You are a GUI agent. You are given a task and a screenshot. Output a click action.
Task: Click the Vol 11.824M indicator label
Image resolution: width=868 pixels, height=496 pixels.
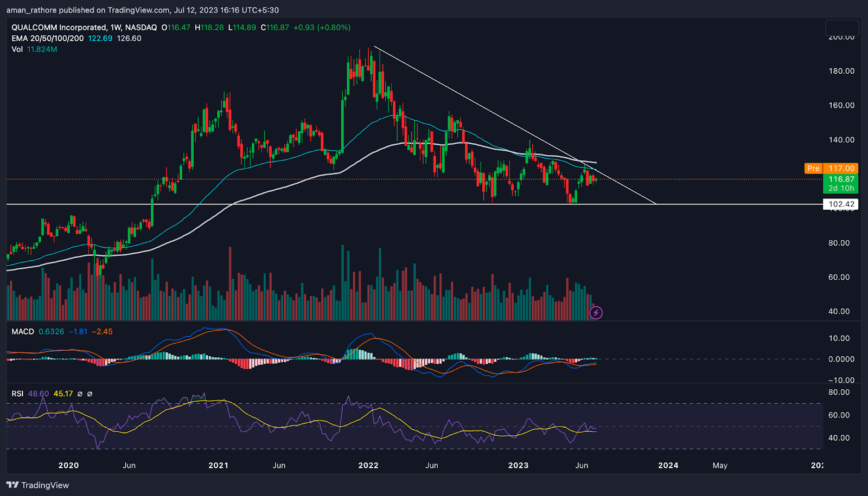point(34,49)
